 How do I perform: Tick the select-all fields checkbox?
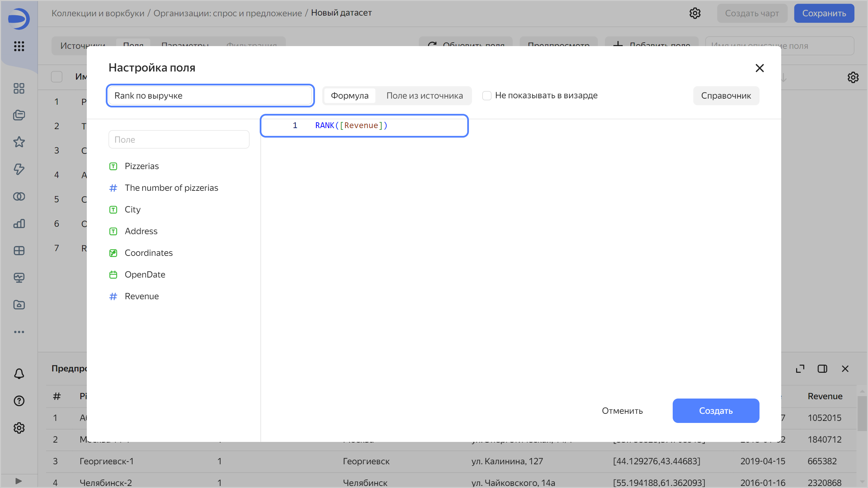point(57,77)
